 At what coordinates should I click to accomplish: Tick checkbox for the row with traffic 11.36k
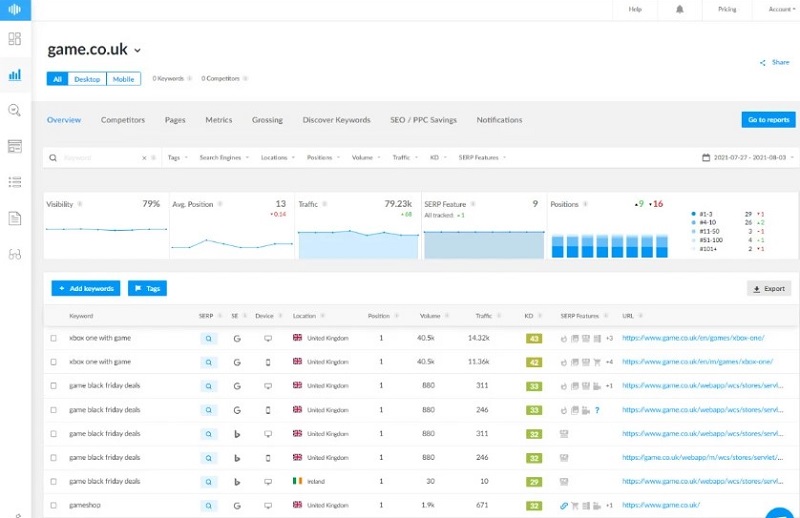(54, 362)
